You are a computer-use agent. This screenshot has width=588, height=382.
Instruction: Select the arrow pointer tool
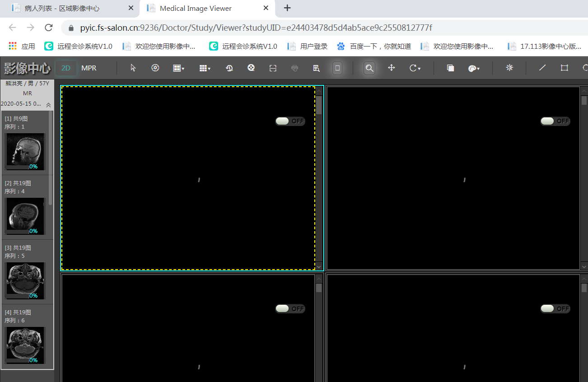(x=133, y=68)
